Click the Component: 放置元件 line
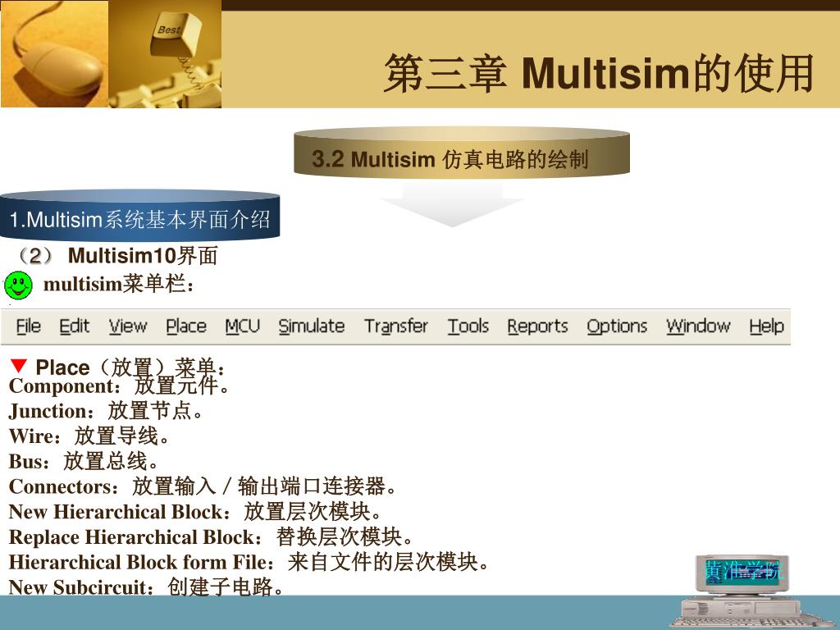The width and height of the screenshot is (840, 630). [x=119, y=386]
